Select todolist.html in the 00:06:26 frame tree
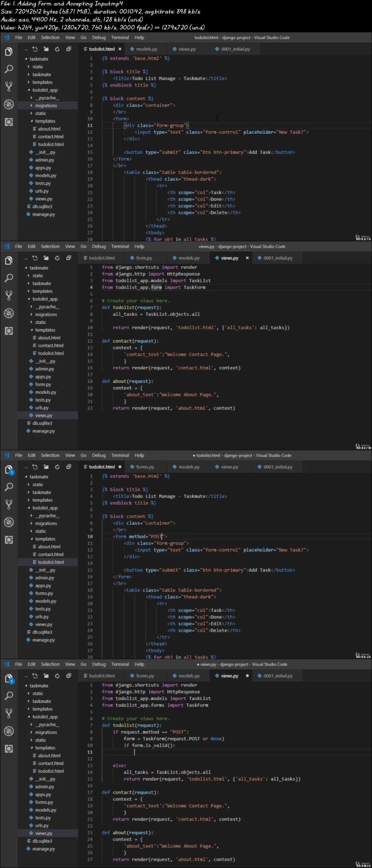The height and width of the screenshot is (868, 372). [x=51, y=562]
